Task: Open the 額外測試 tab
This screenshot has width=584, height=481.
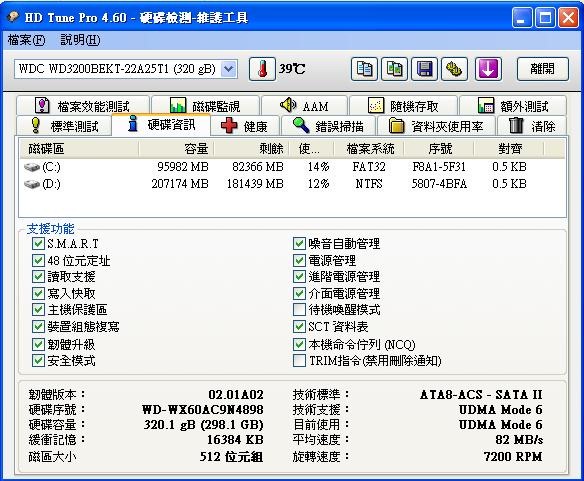Action: 513,106
